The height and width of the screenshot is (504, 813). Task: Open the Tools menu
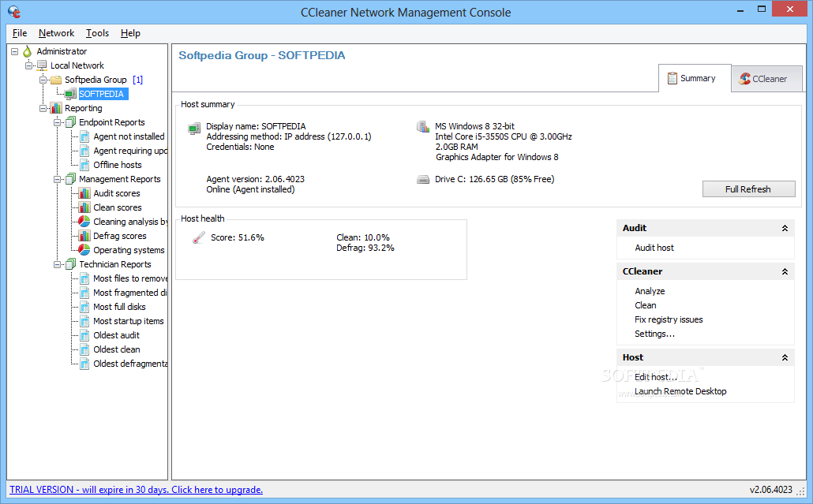pyautogui.click(x=97, y=33)
